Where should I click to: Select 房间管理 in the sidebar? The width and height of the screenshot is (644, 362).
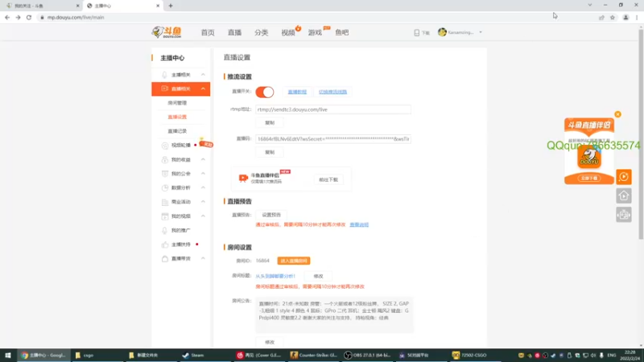tap(177, 103)
